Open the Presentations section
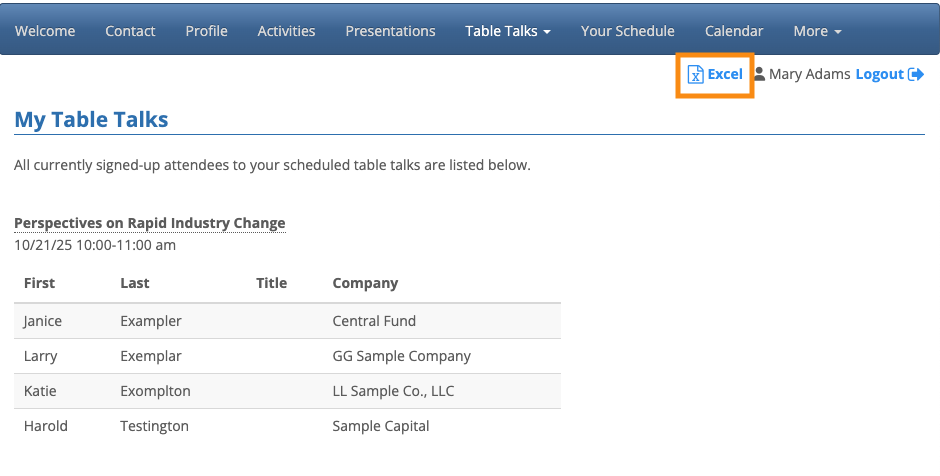Viewport: 940px width, 476px height. [x=390, y=31]
